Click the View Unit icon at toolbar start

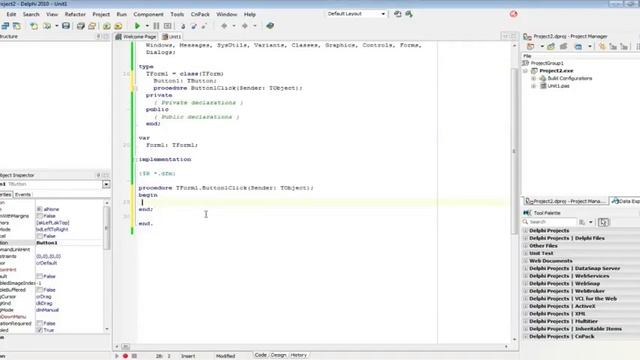[5, 26]
